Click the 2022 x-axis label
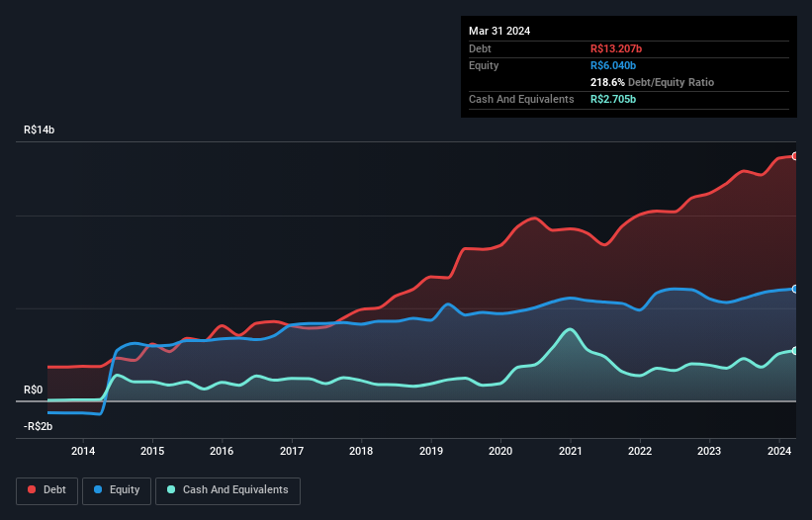 pyautogui.click(x=640, y=451)
